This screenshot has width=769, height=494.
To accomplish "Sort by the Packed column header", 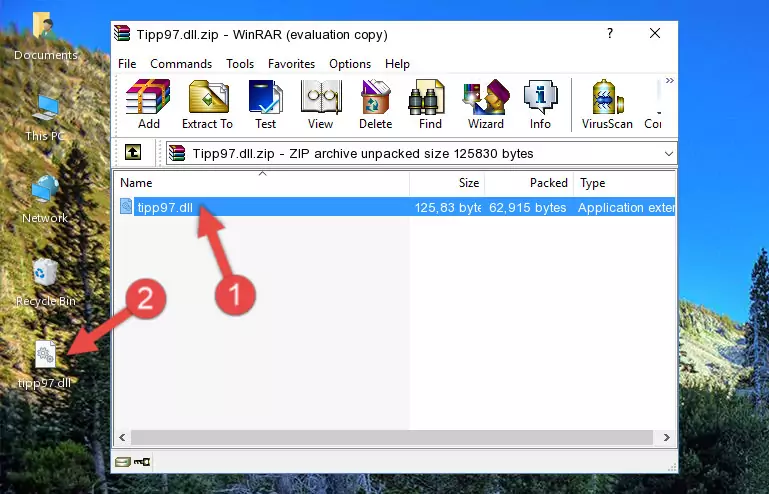I will pyautogui.click(x=529, y=183).
